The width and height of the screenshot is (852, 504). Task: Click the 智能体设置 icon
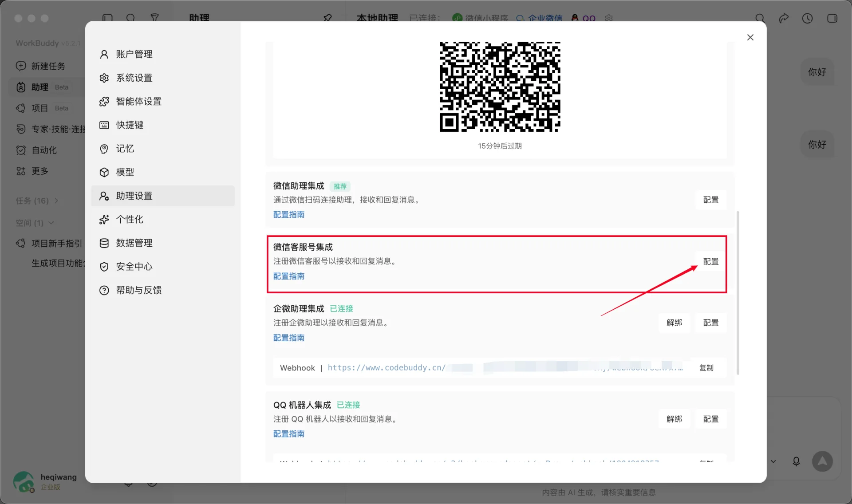[104, 101]
